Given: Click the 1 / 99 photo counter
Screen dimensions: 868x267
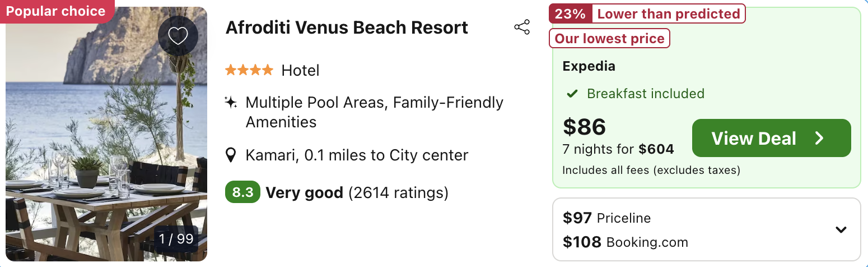Looking at the screenshot, I should (x=176, y=239).
